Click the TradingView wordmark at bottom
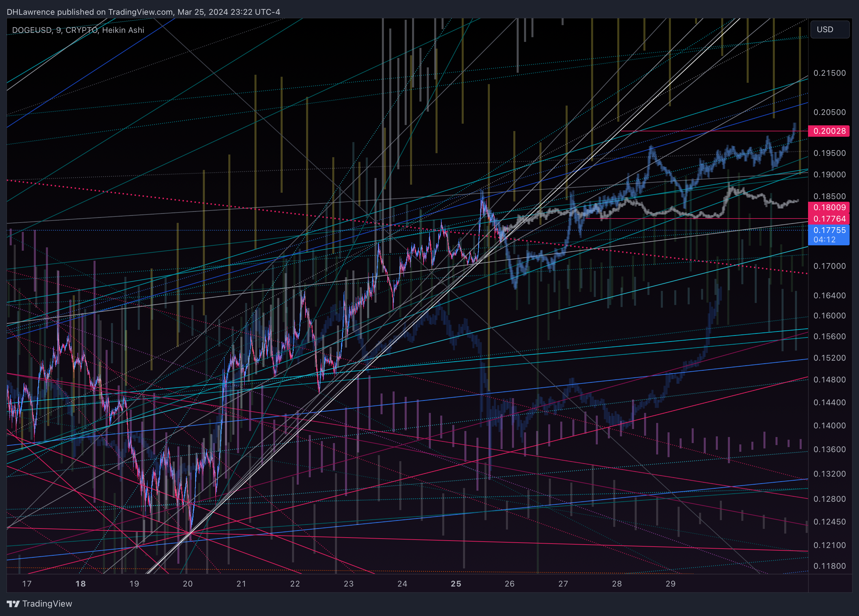 [47, 604]
